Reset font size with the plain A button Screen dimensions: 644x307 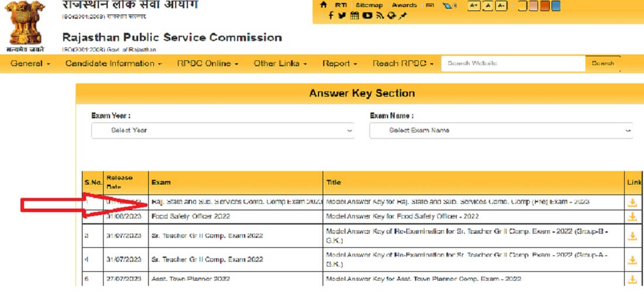tap(488, 6)
